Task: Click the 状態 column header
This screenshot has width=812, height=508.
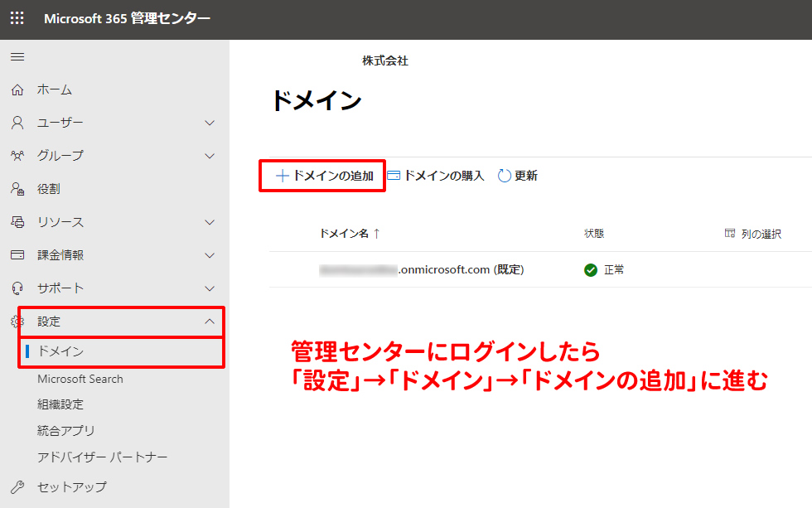Action: click(594, 234)
